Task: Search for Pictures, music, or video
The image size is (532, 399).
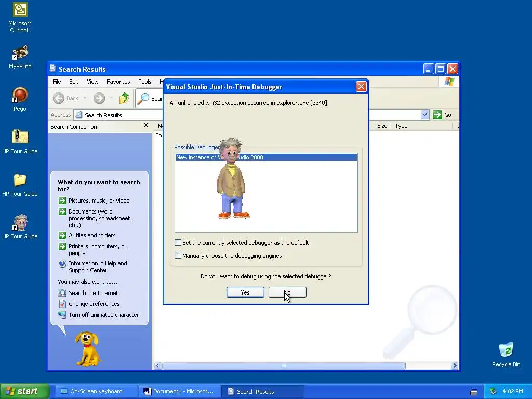Action: coord(99,201)
